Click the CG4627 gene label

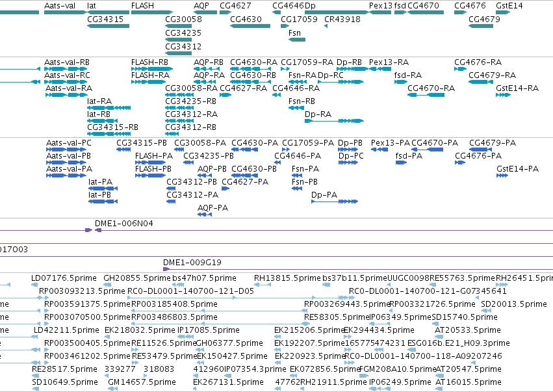pos(235,6)
